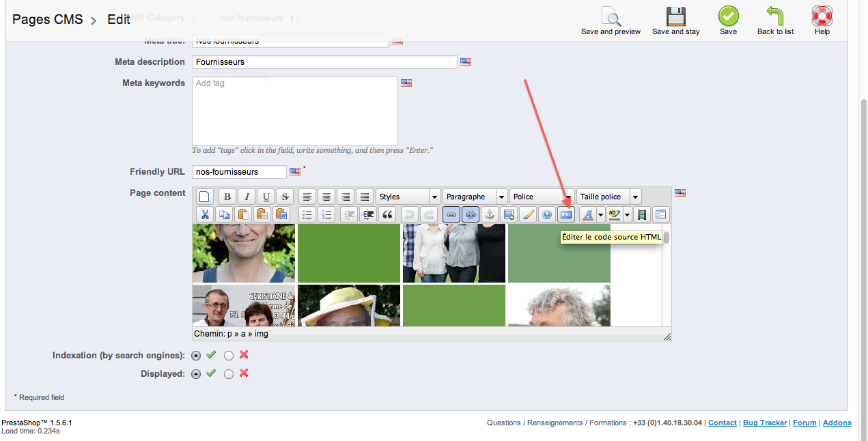Insert a bulleted list
The height and width of the screenshot is (441, 868).
coord(307,214)
